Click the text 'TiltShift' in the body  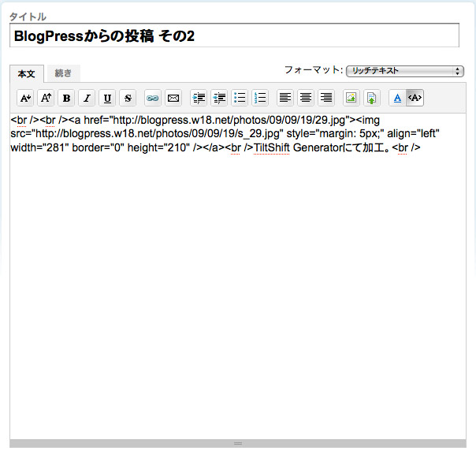(271, 147)
